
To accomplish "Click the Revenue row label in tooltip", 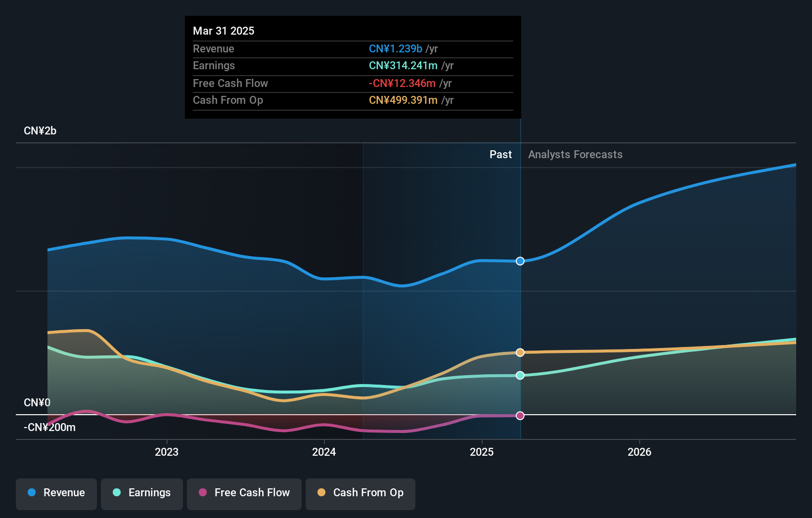I will point(214,48).
